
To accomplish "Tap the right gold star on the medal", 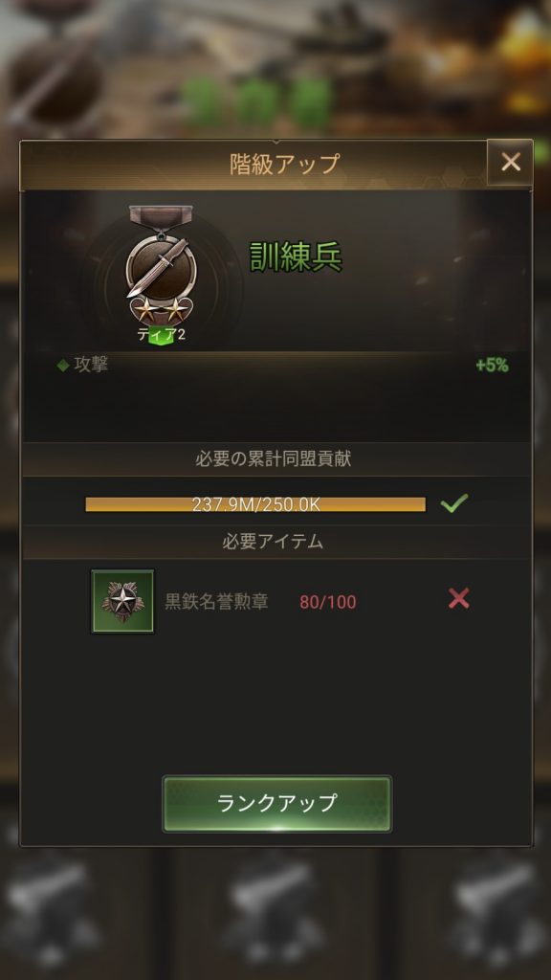I will click(174, 308).
